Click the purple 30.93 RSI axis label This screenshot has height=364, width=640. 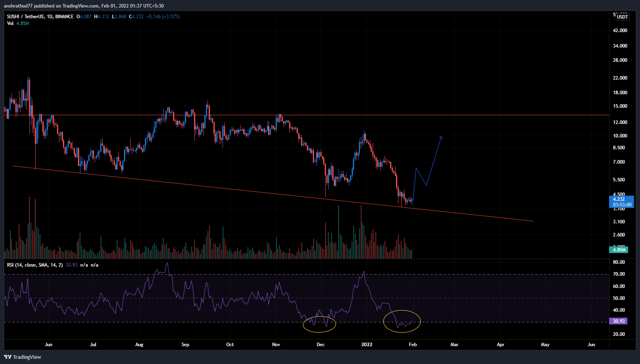(619, 321)
